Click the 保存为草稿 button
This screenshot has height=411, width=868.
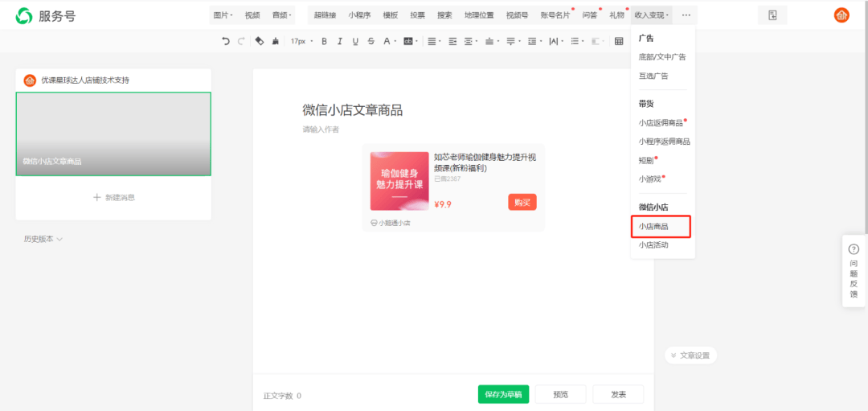point(503,394)
